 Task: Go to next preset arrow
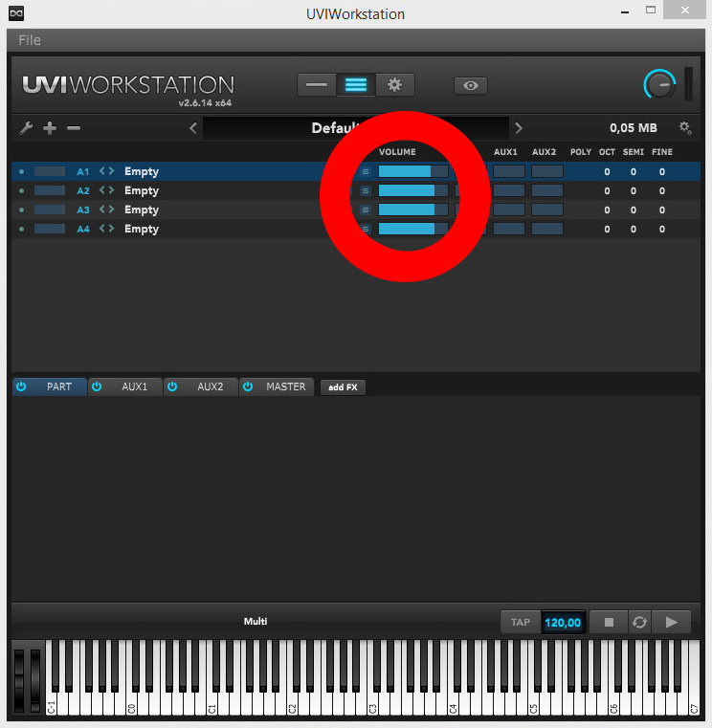click(x=519, y=127)
